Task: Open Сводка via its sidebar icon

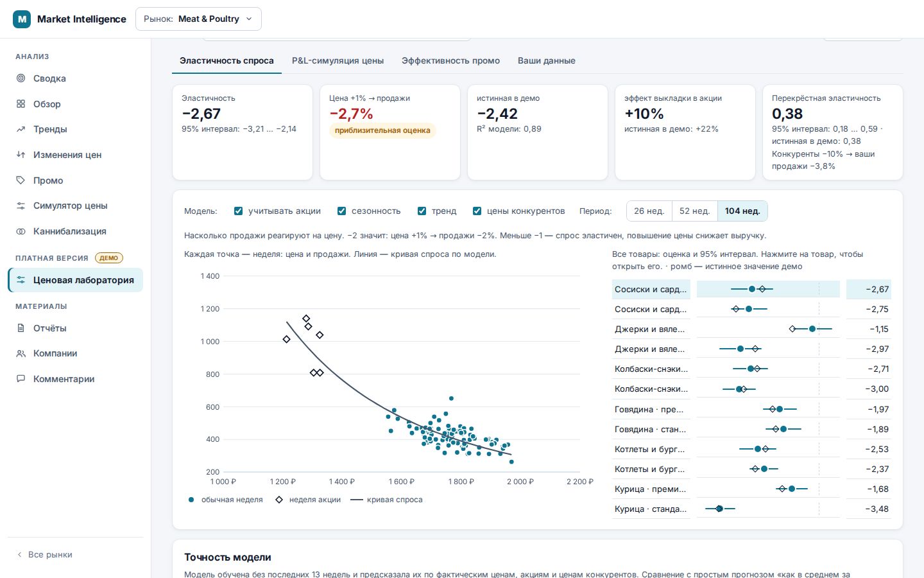Action: tap(21, 78)
